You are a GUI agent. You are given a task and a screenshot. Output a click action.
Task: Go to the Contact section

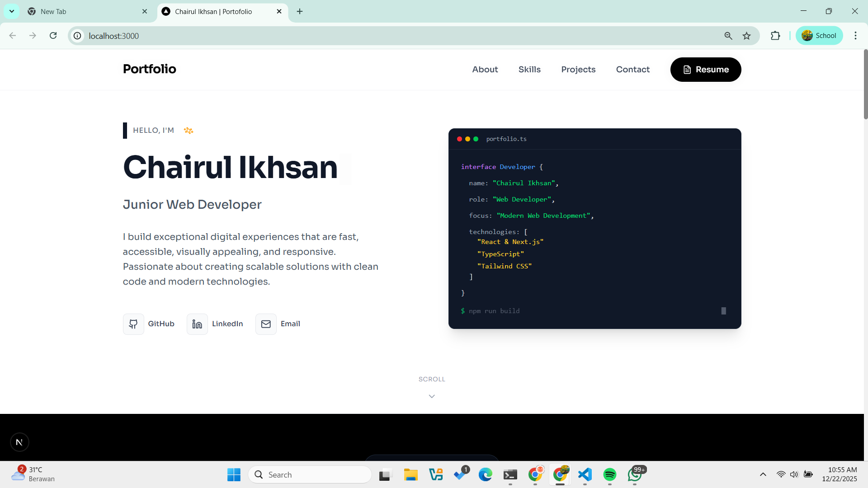click(x=633, y=70)
